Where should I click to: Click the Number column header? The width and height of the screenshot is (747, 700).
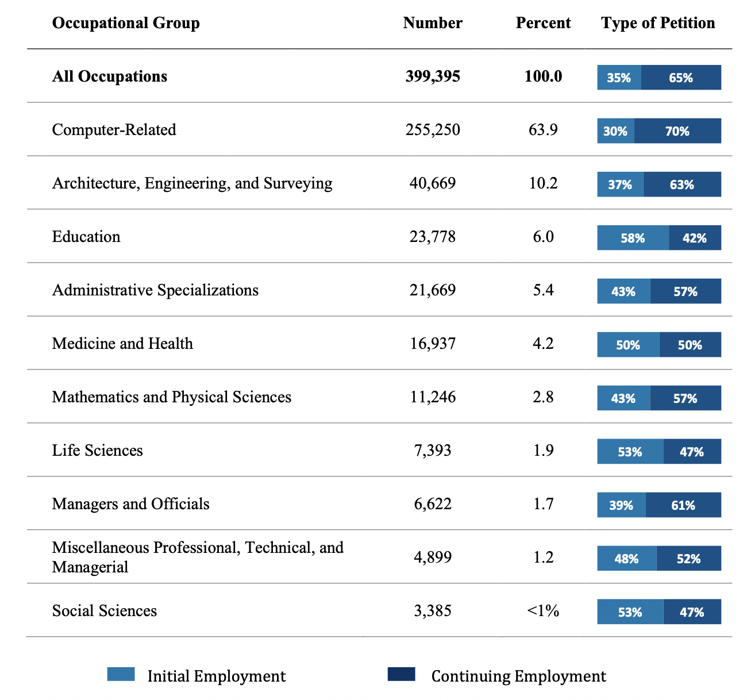coord(433,23)
